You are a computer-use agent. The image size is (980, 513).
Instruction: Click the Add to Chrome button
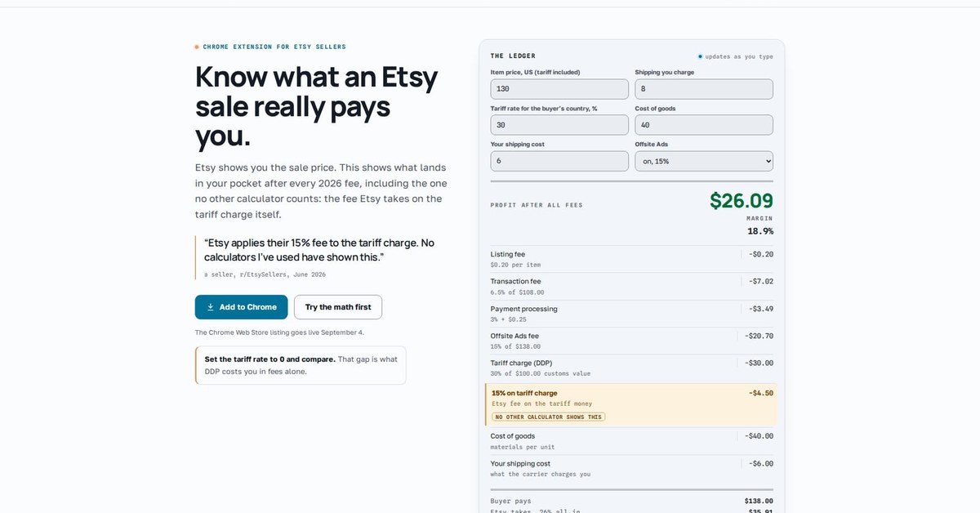coord(241,307)
